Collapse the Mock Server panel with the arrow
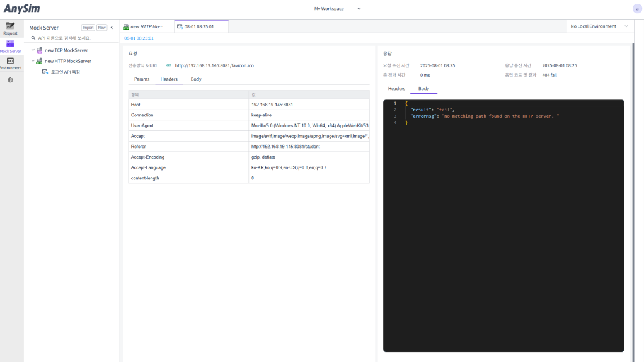 pos(112,28)
